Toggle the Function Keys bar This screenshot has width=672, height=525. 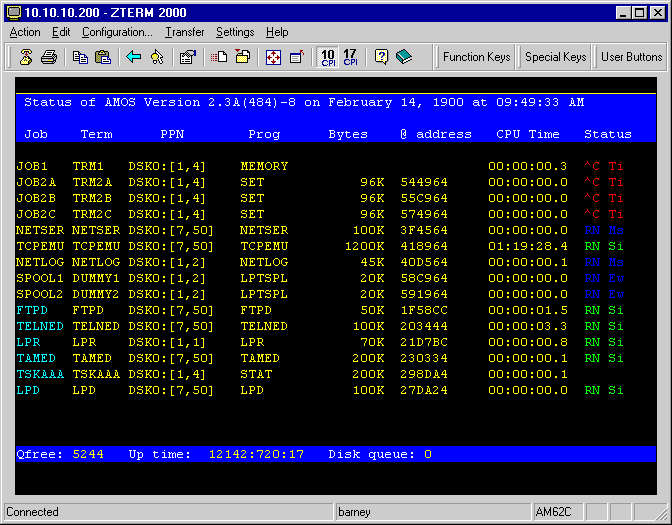(476, 57)
